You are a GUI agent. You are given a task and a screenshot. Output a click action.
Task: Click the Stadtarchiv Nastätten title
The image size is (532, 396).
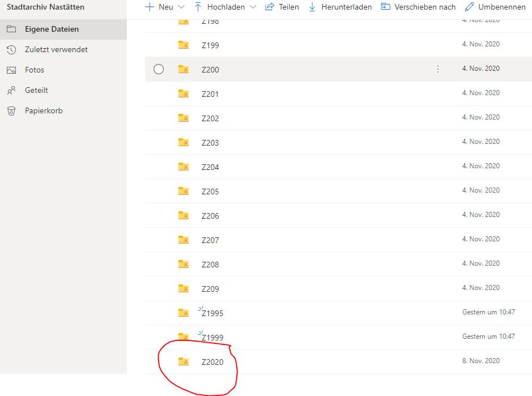(x=45, y=7)
